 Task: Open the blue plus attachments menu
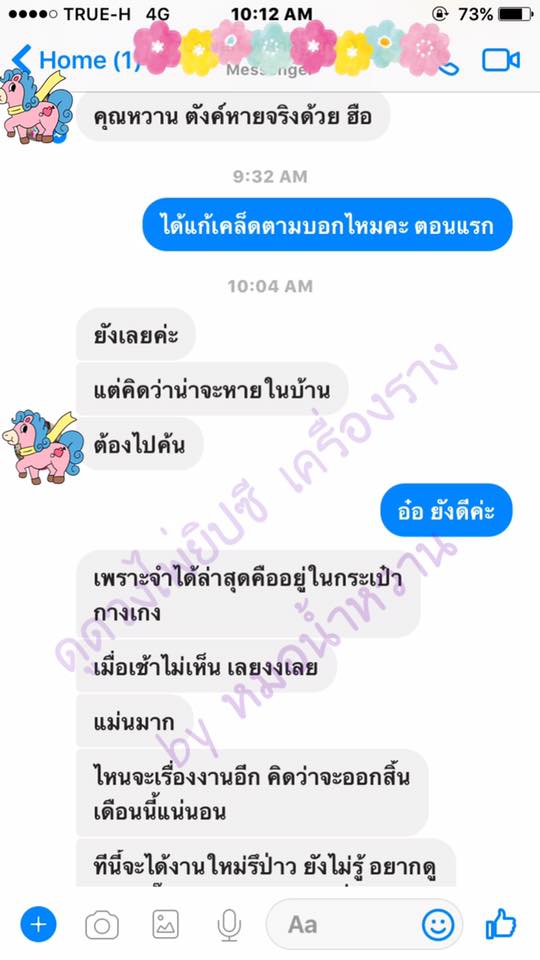pos(39,924)
